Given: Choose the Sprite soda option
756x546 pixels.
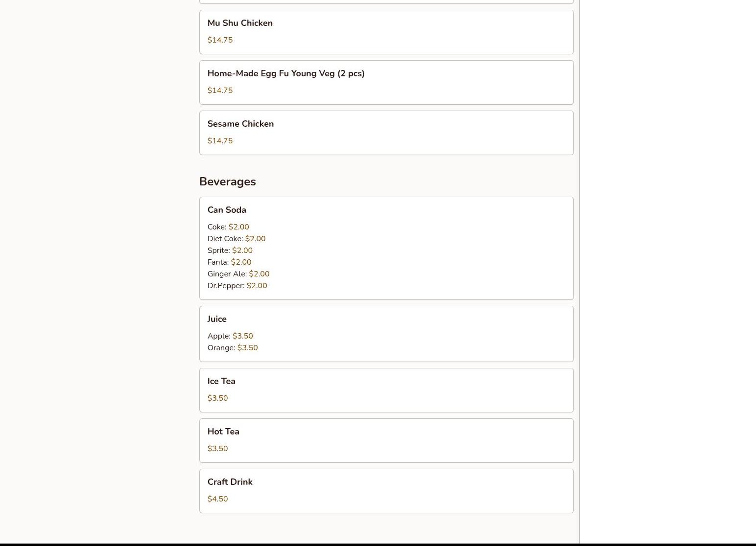Looking at the screenshot, I should (230, 250).
